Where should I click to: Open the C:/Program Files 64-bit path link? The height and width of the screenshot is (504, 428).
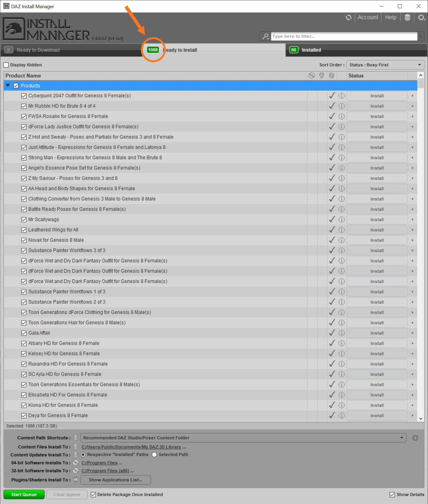tap(99, 463)
